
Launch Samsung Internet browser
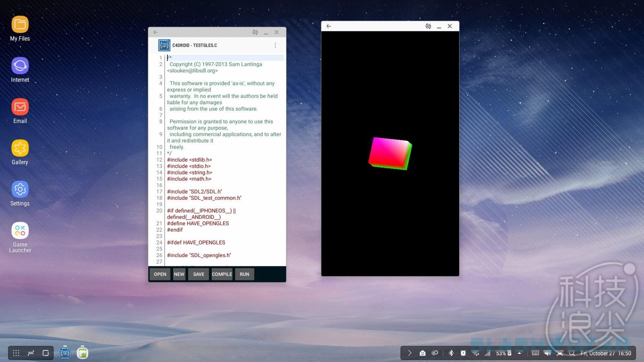point(20,66)
